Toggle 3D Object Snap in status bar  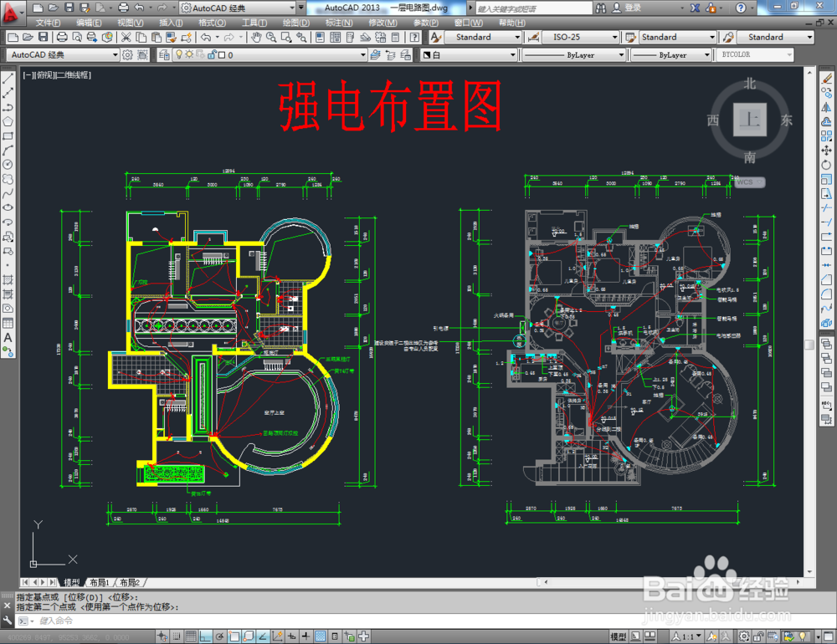coord(249,636)
